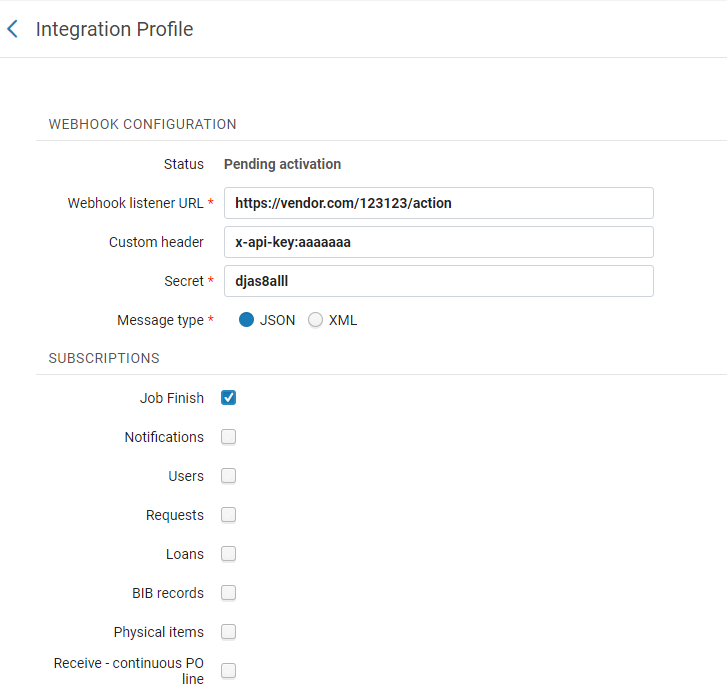Click the Subscriptions section heading
The width and height of the screenshot is (727, 698).
click(103, 358)
